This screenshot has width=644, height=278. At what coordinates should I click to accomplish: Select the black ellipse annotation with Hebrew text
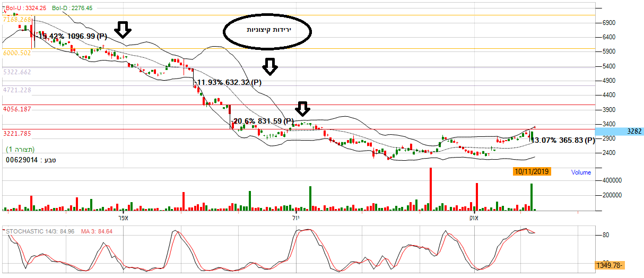267,31
